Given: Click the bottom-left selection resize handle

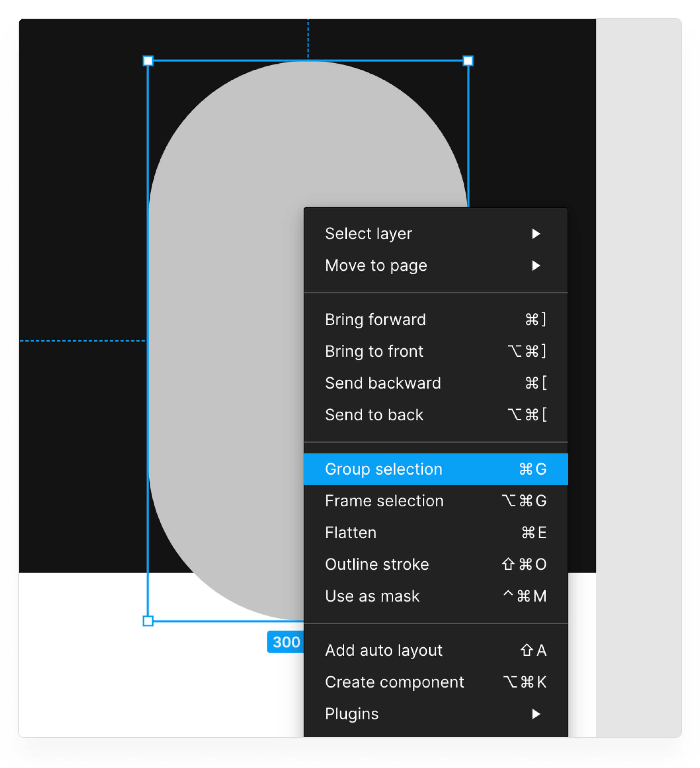Looking at the screenshot, I should [148, 621].
